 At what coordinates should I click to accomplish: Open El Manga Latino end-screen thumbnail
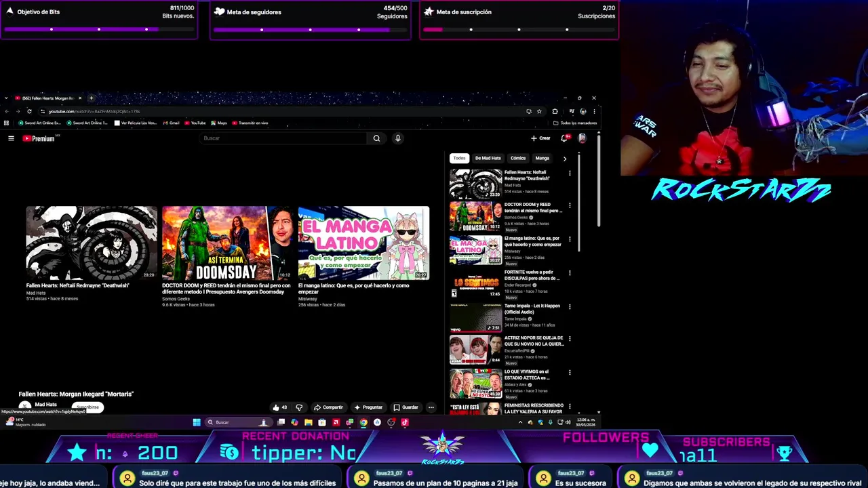click(363, 243)
